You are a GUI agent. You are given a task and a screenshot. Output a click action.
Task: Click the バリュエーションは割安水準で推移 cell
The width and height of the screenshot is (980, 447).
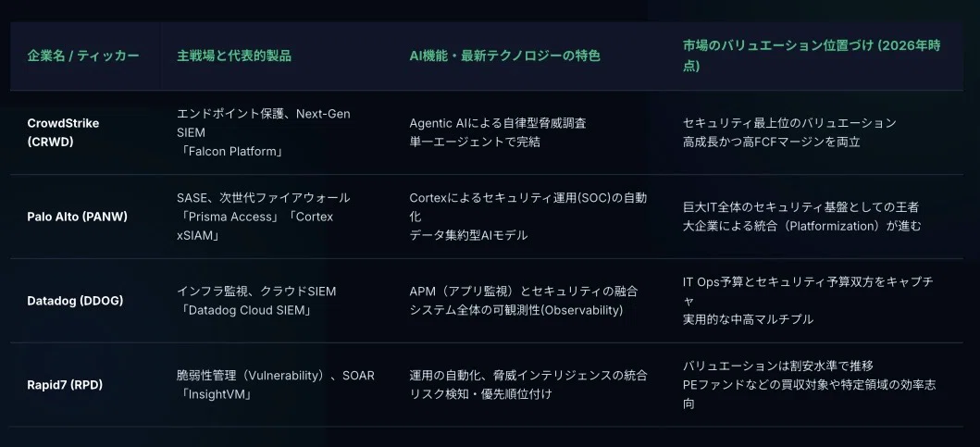point(810,384)
